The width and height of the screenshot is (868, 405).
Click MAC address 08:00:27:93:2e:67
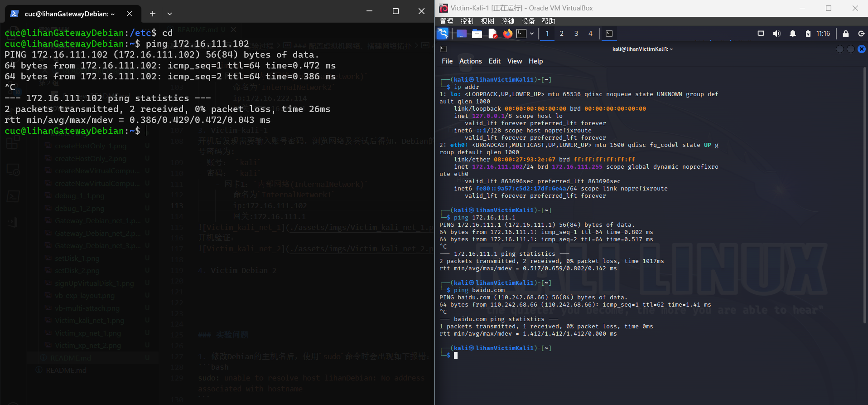pyautogui.click(x=525, y=160)
